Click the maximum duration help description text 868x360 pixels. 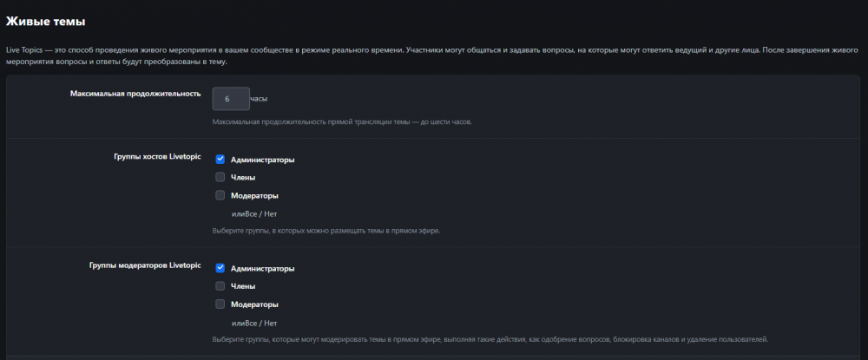pos(342,121)
